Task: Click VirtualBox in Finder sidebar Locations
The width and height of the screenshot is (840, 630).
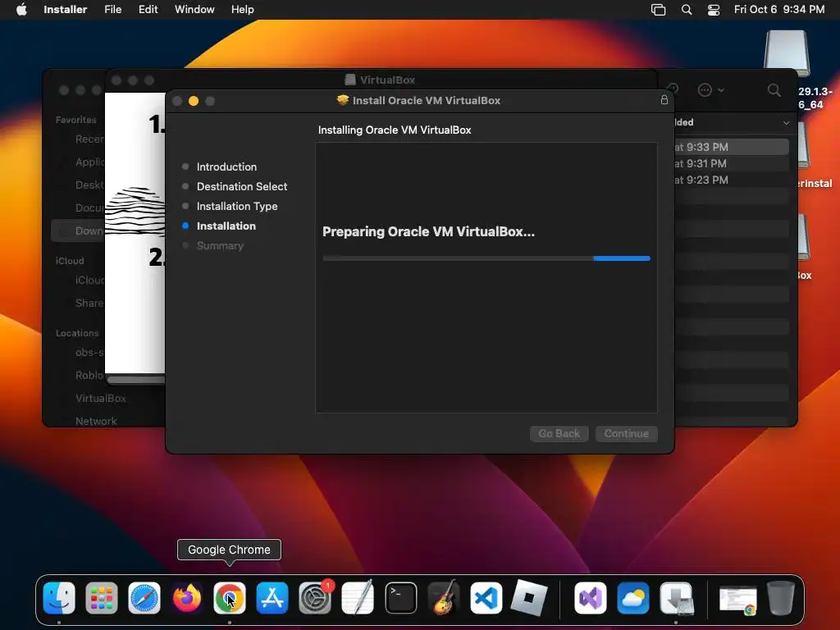Action: tap(101, 398)
